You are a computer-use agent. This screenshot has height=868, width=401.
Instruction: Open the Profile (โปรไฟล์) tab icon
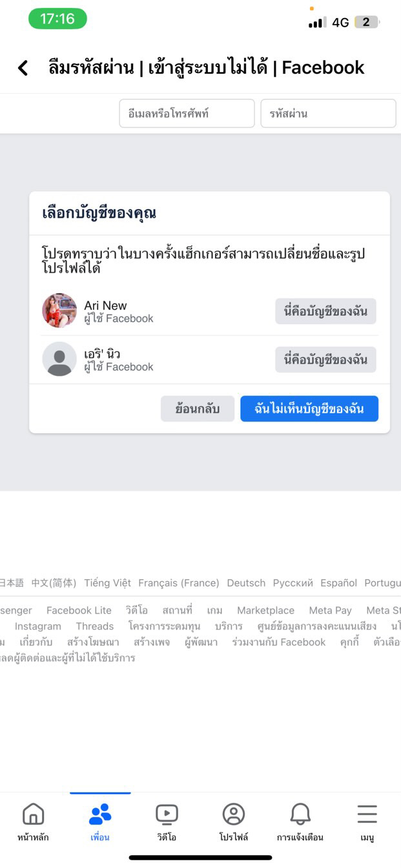click(234, 814)
